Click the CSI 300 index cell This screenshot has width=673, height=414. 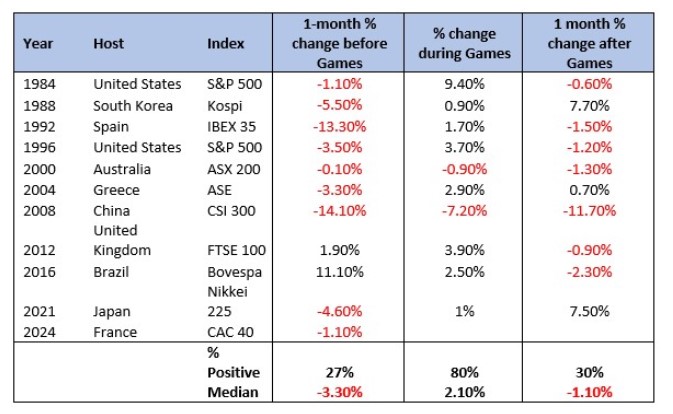click(233, 209)
